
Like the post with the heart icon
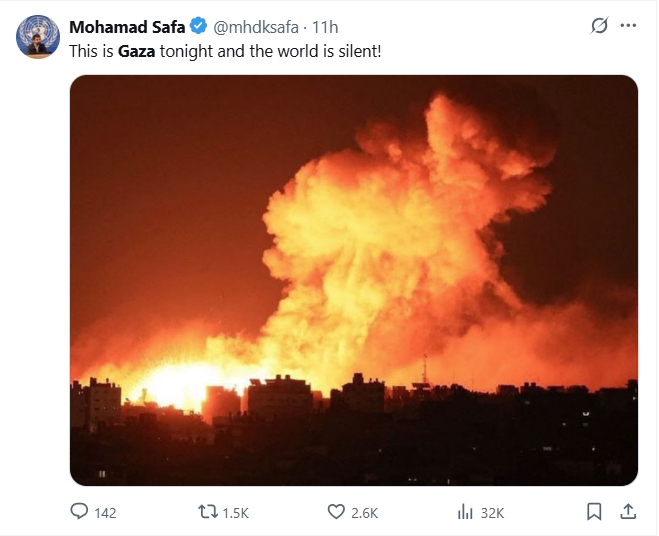tap(336, 512)
